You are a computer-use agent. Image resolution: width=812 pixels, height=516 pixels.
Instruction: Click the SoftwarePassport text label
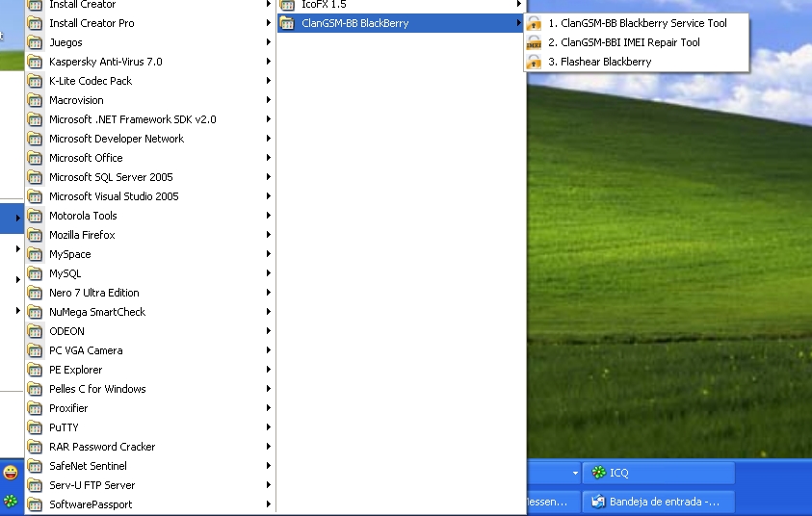coord(91,504)
